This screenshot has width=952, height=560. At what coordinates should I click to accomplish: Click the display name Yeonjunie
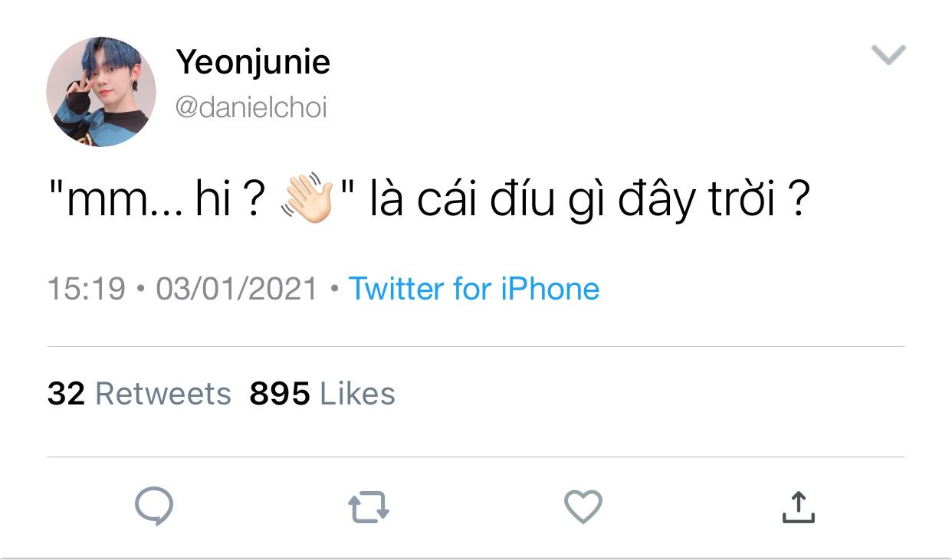[253, 61]
